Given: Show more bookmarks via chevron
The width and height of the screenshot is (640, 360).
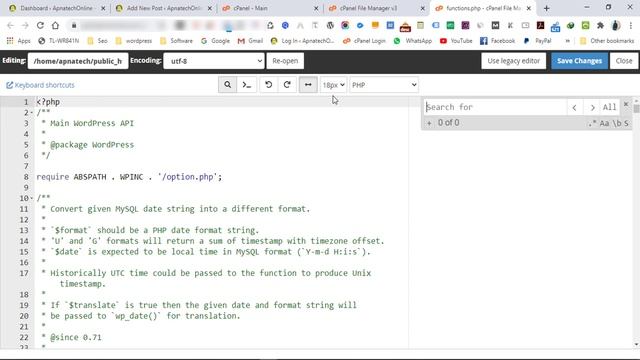Looking at the screenshot, I should click(567, 41).
